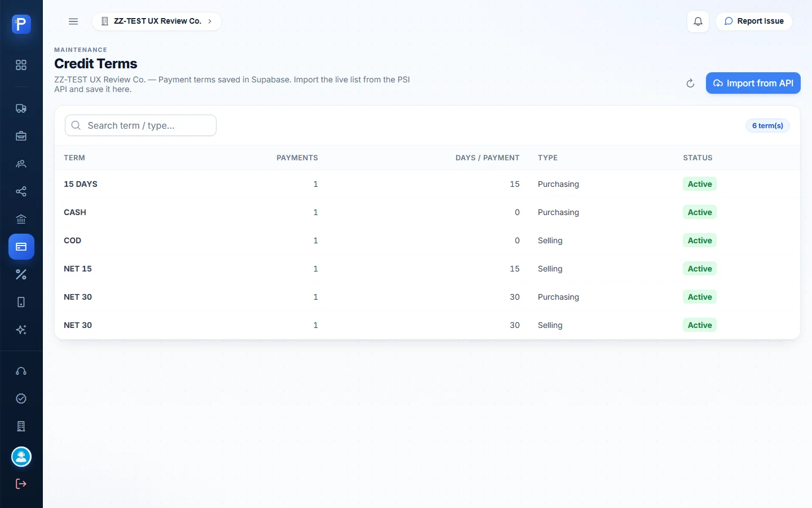Refresh the credit terms list
The height and width of the screenshot is (508, 812).
[x=690, y=84]
